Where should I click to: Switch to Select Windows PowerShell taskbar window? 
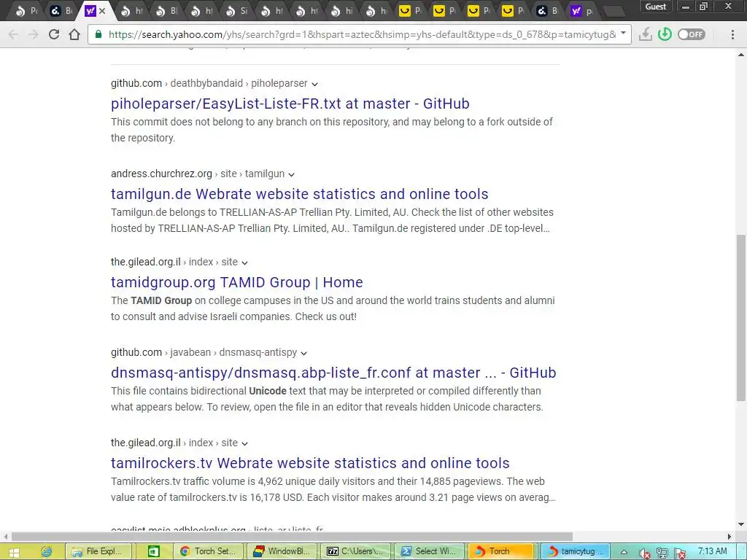430,551
